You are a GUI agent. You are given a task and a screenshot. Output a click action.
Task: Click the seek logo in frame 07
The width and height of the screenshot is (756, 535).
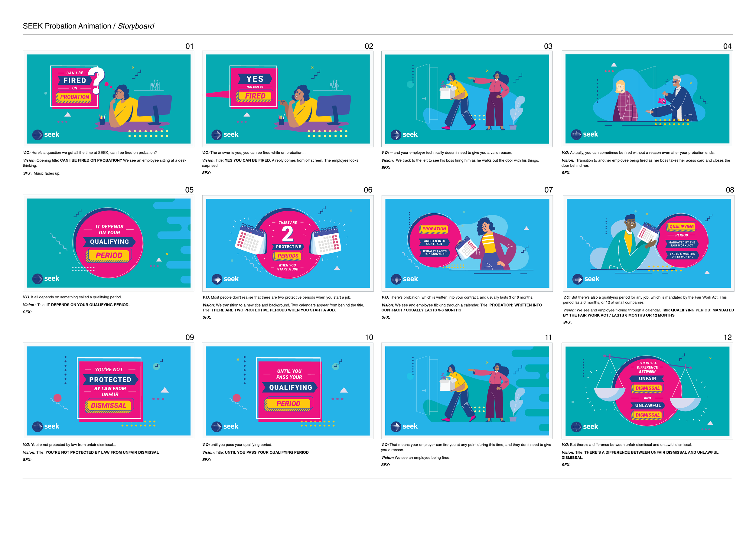point(404,279)
